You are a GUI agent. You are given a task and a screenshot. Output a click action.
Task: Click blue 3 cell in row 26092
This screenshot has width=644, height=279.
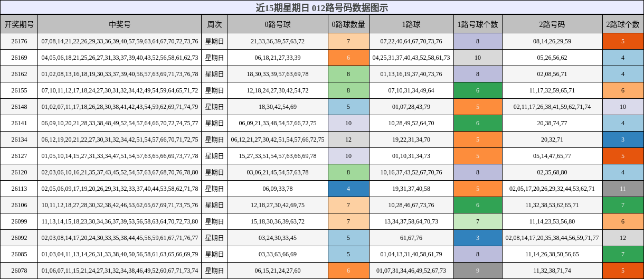[x=478, y=238]
